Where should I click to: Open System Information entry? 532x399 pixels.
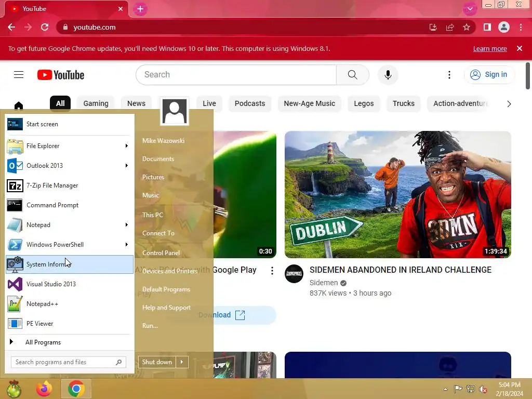70,264
